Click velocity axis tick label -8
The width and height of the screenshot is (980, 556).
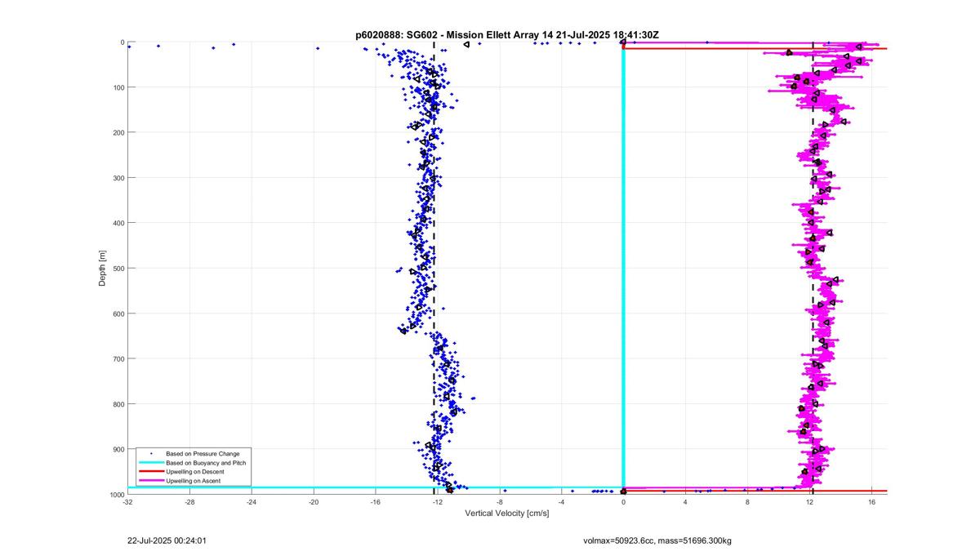(x=500, y=503)
